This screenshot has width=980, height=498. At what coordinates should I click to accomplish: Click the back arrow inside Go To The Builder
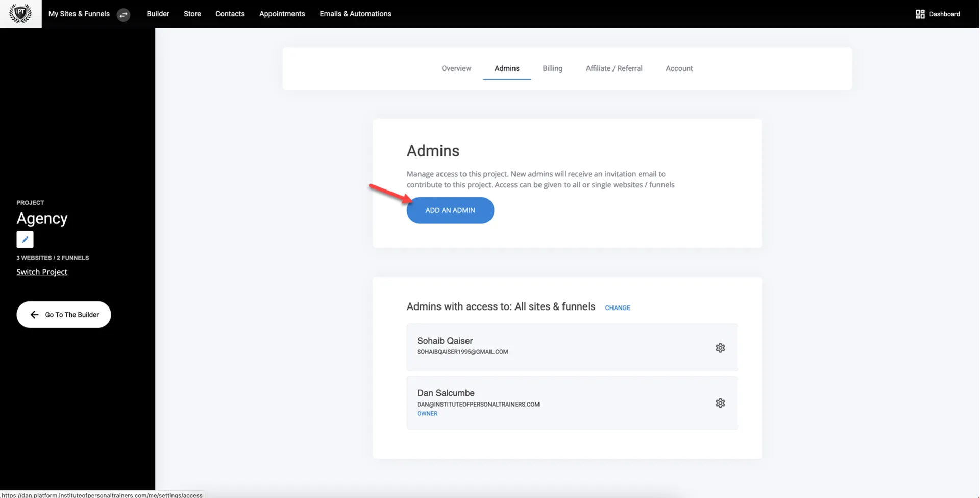click(34, 314)
